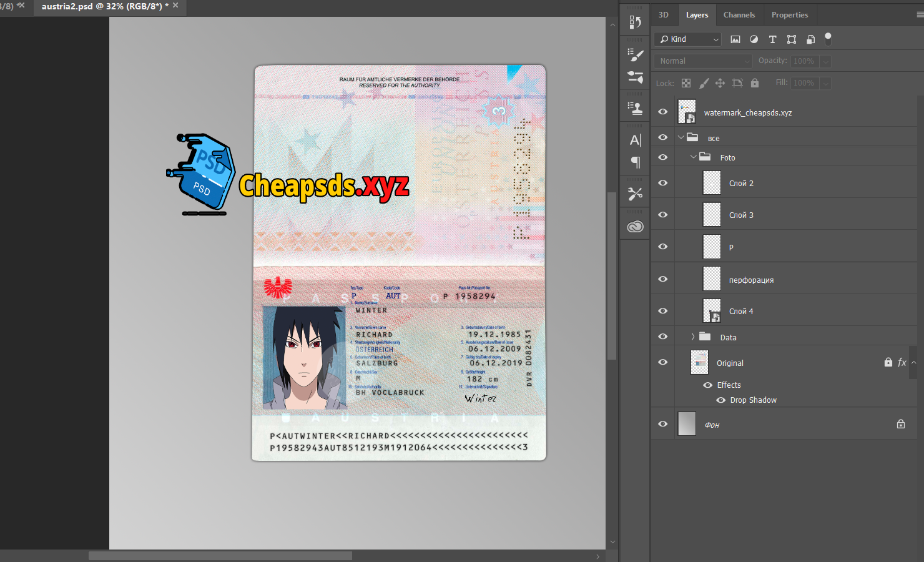Click the Original layer thumbnail
The image size is (924, 562).
tap(699, 362)
